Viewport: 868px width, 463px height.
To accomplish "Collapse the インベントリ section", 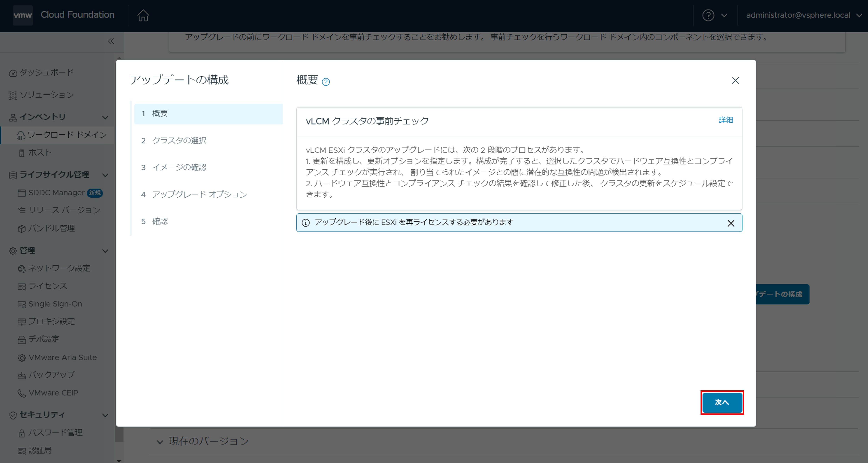I will [x=106, y=117].
